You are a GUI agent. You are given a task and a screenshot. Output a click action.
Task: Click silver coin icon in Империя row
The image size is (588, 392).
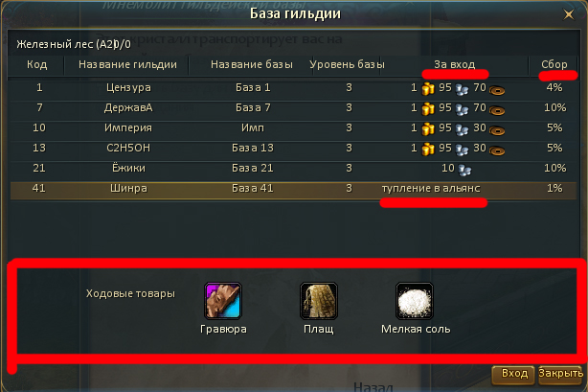pos(462,129)
